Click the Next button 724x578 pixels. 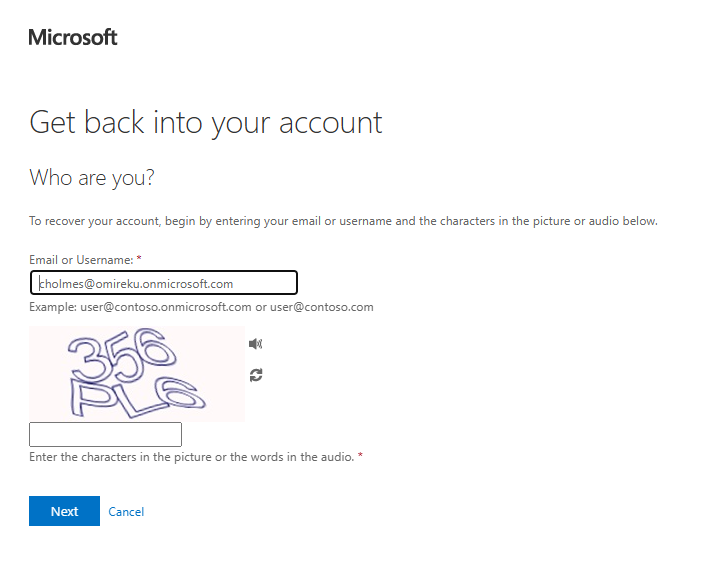pos(64,511)
